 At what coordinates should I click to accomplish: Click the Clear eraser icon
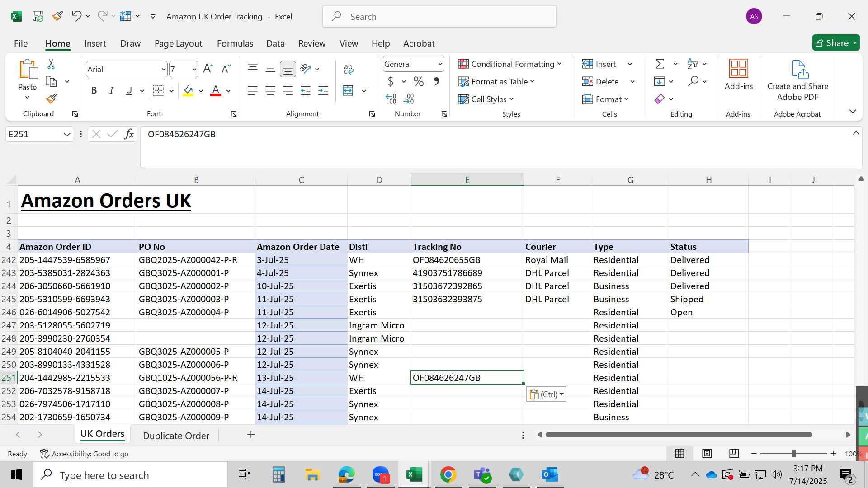(x=660, y=99)
